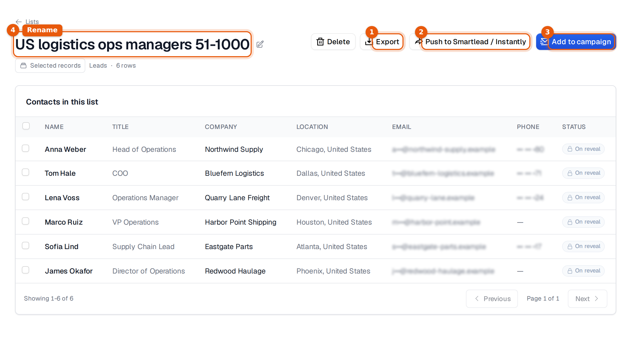
Task: Click the EMAIL column header
Action: (x=402, y=127)
